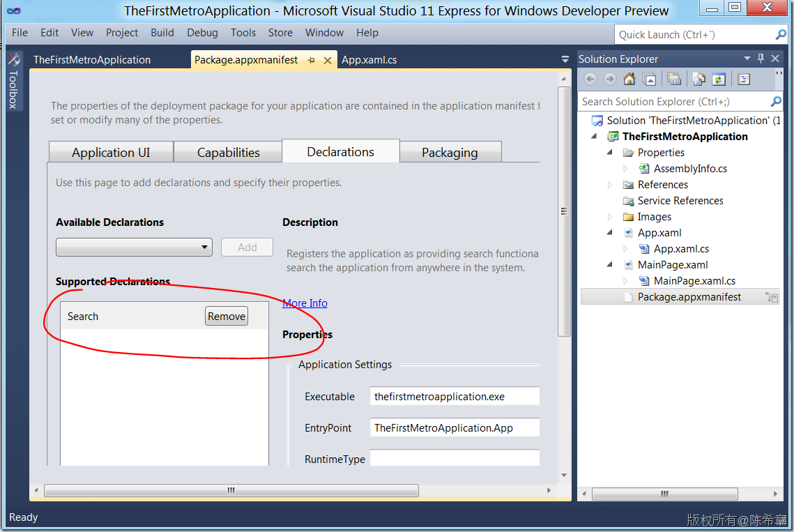Viewport: 794px width, 532px height.
Task: Click the disabled Add button
Action: pyautogui.click(x=247, y=248)
